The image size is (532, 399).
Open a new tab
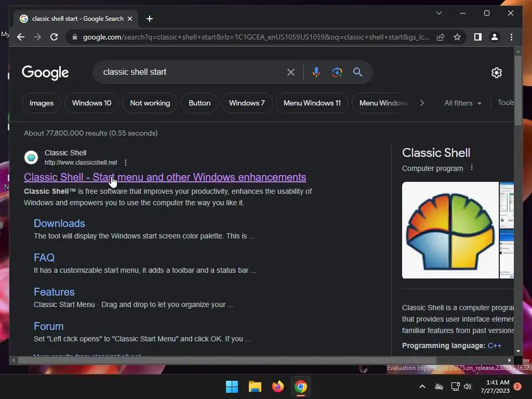(150, 19)
